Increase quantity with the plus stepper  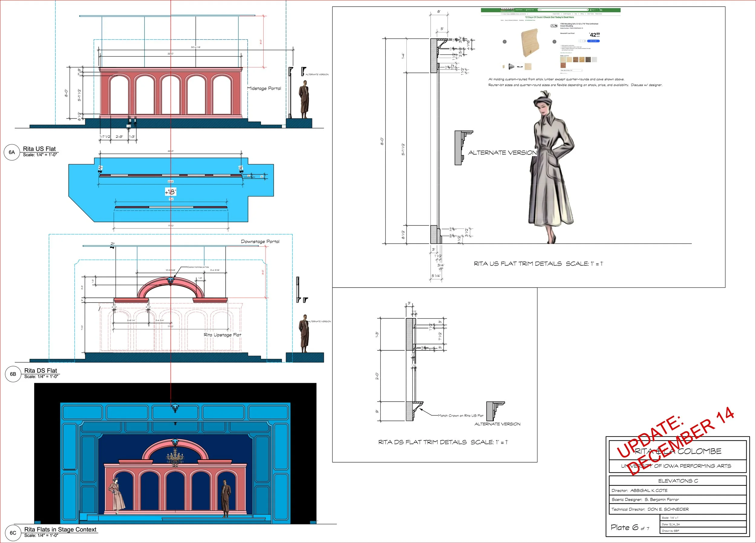click(x=585, y=41)
